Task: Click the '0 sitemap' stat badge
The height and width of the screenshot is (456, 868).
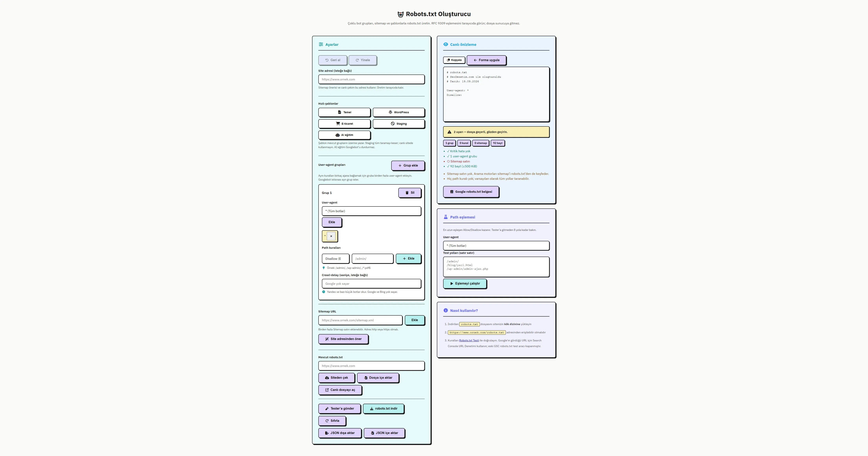Action: point(480,143)
